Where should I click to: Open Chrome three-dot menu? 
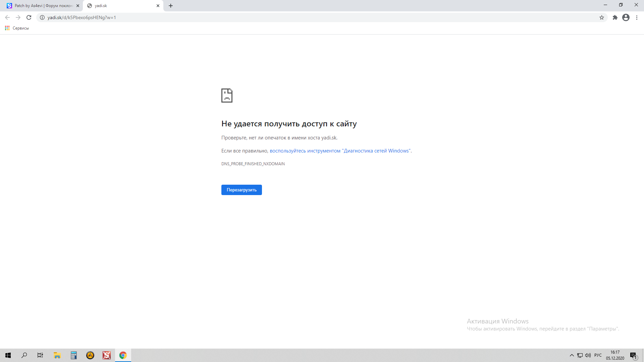pyautogui.click(x=637, y=17)
